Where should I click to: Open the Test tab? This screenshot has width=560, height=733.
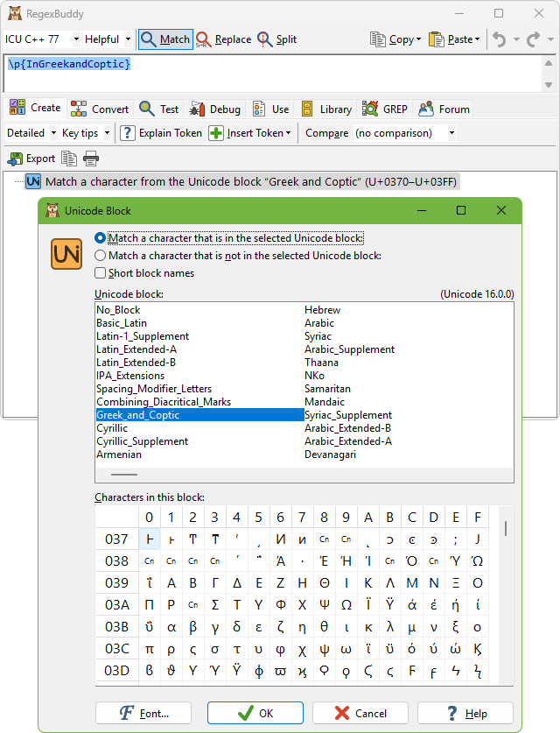159,109
